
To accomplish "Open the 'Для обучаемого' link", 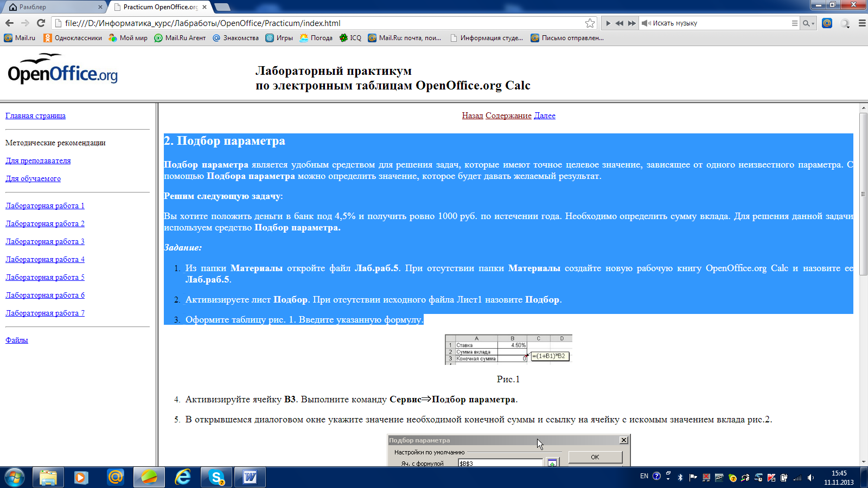I will (33, 178).
